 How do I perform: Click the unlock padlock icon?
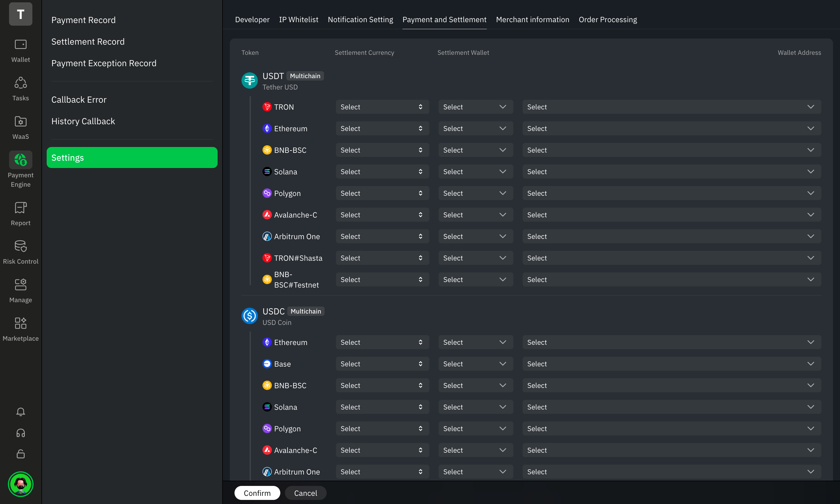coord(21,454)
